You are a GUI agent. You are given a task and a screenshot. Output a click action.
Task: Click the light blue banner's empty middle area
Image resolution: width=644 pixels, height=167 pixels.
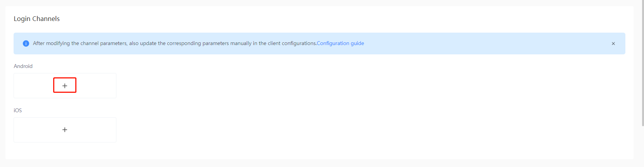[485, 43]
